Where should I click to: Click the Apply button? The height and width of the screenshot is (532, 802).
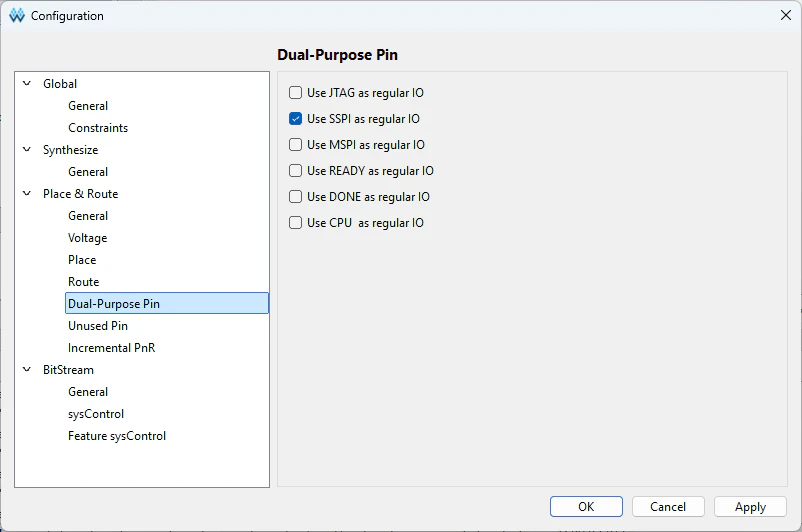tap(750, 506)
